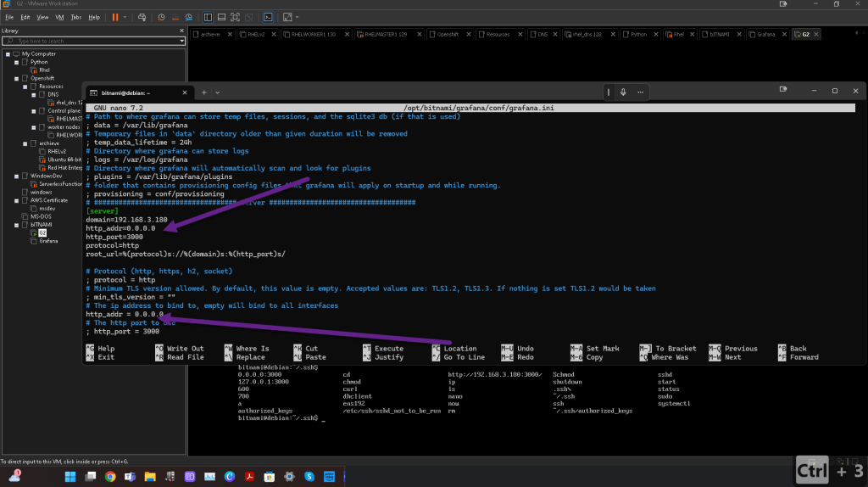This screenshot has width=868, height=487.
Task: Select the Grafana VM in library tree
Action: tap(48, 241)
